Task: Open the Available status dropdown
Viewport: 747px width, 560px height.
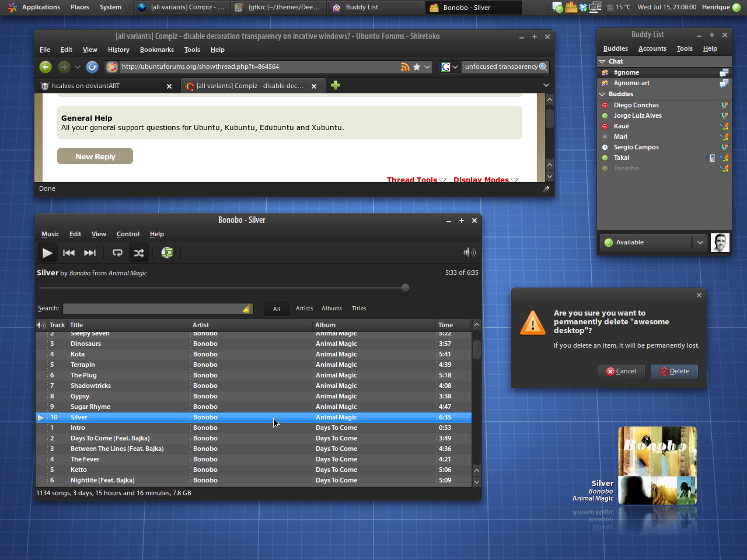Action: click(700, 243)
